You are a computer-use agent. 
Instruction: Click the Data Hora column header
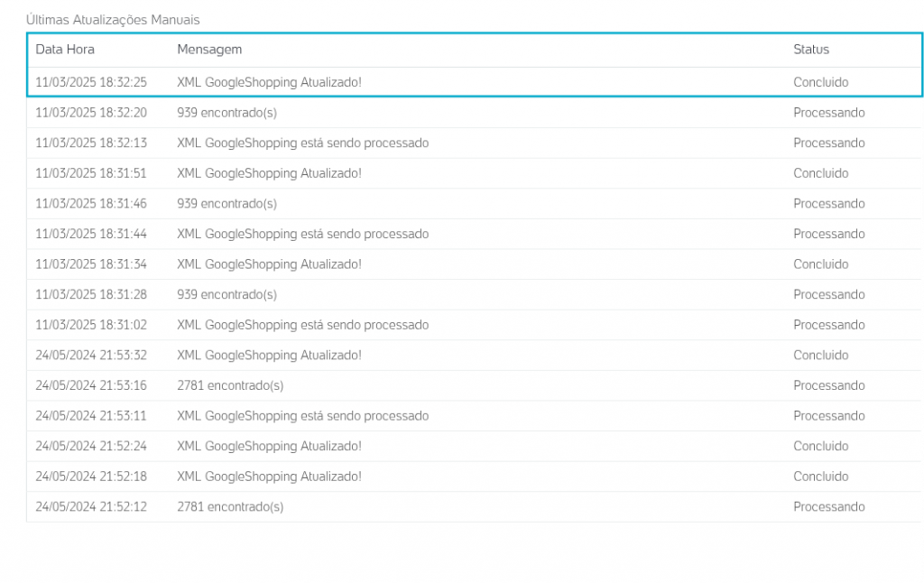(65, 50)
